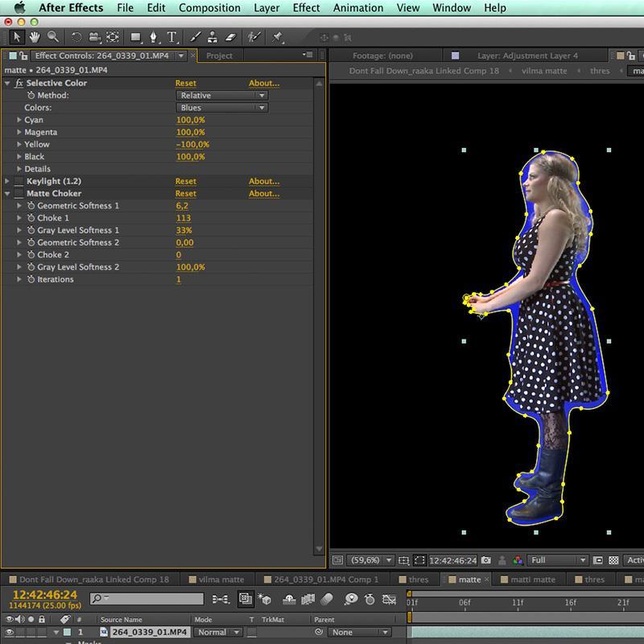The width and height of the screenshot is (644, 644).
Task: Open the magnification (59,6%) dropdown
Action: pyautogui.click(x=370, y=559)
